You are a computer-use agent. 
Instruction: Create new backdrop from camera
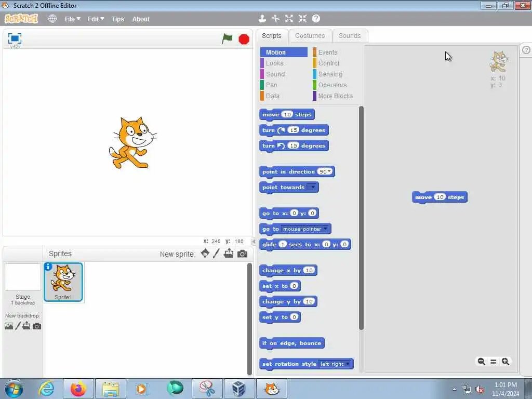[x=37, y=326]
